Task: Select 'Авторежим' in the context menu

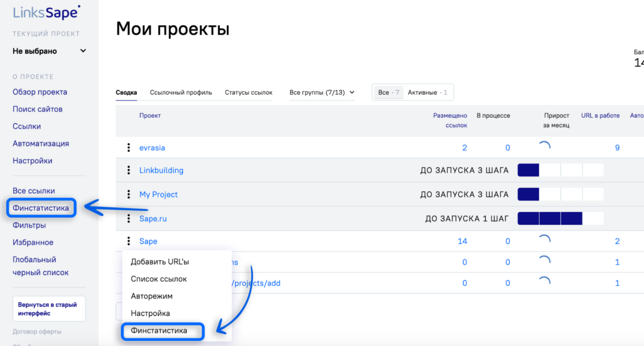Action: 151,296
